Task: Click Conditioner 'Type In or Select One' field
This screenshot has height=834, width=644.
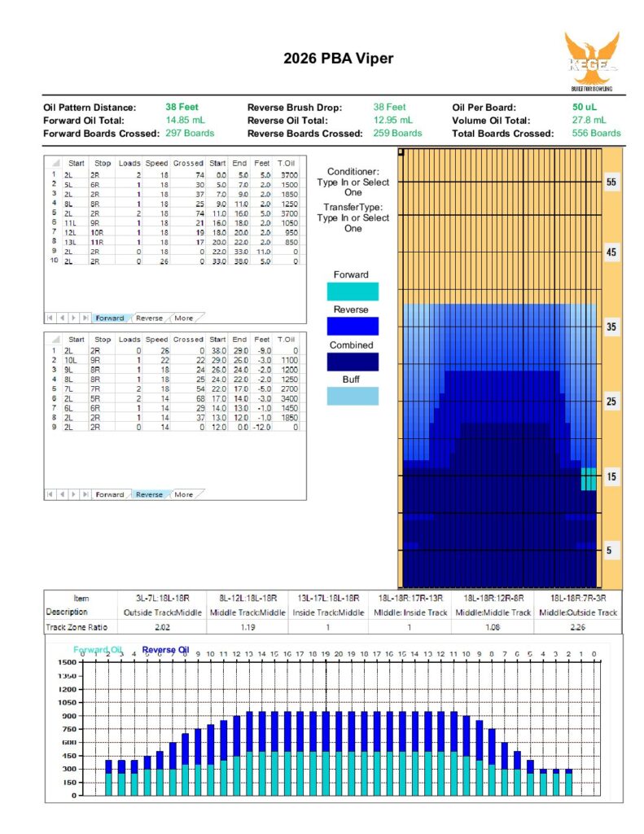Action: coord(353,187)
